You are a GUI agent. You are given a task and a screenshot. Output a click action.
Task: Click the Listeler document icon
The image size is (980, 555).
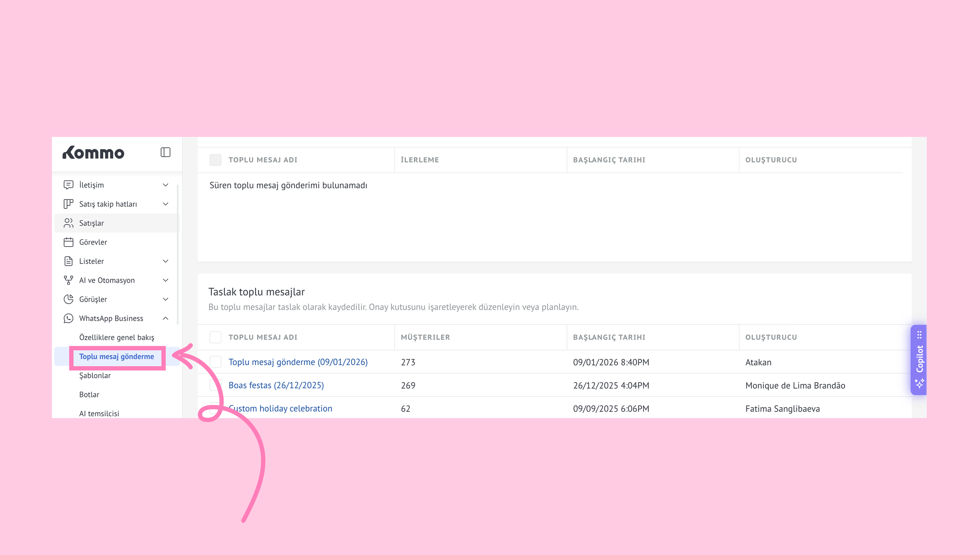point(68,261)
